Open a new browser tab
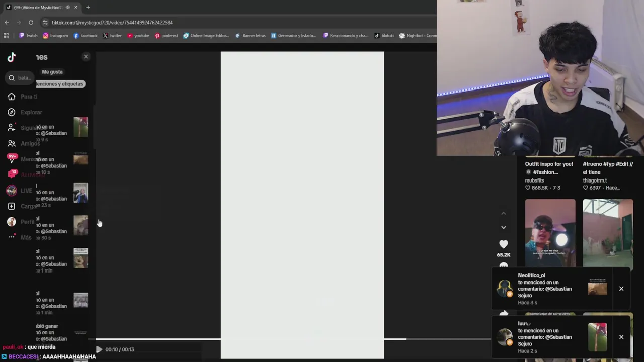 click(88, 7)
